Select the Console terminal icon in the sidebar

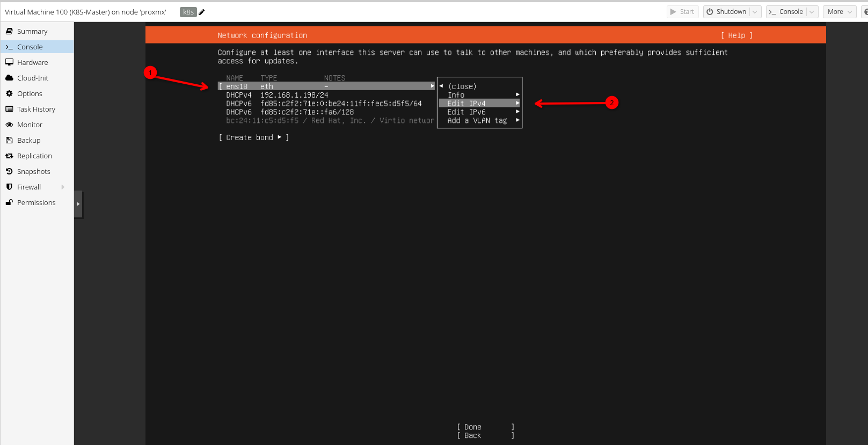pyautogui.click(x=9, y=47)
